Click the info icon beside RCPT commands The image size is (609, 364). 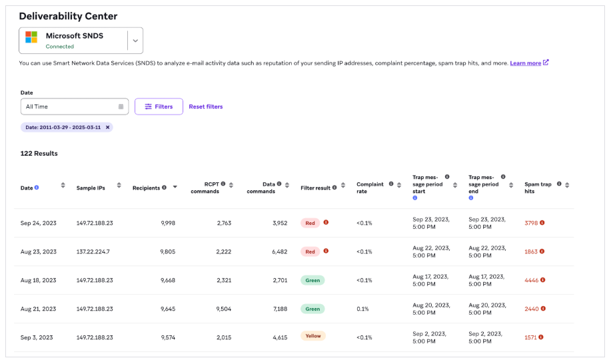[223, 184]
